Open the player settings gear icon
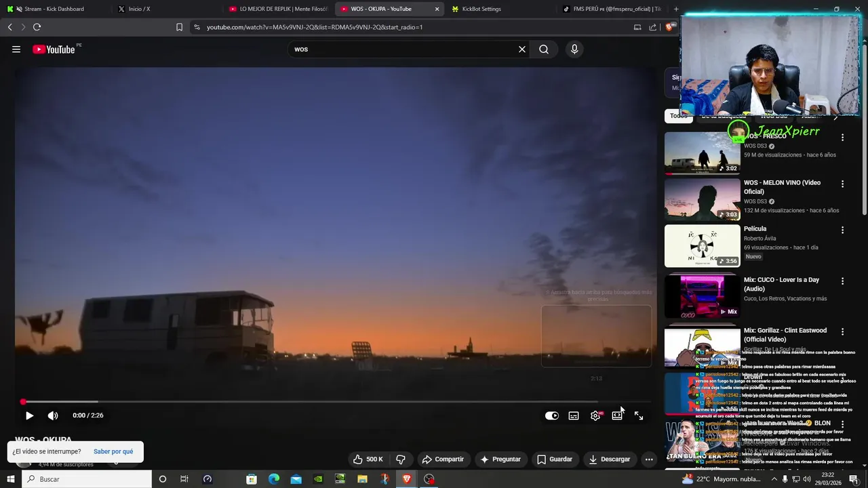 click(595, 415)
